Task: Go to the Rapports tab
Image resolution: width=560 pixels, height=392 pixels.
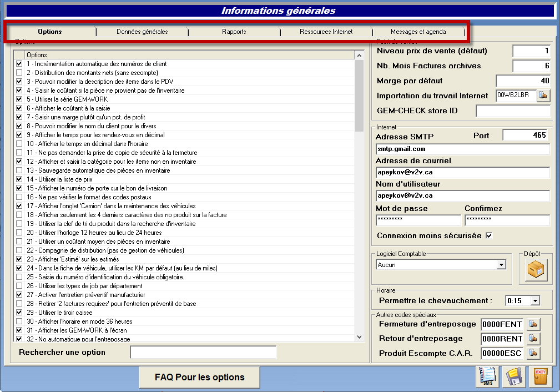Action: pyautogui.click(x=234, y=32)
